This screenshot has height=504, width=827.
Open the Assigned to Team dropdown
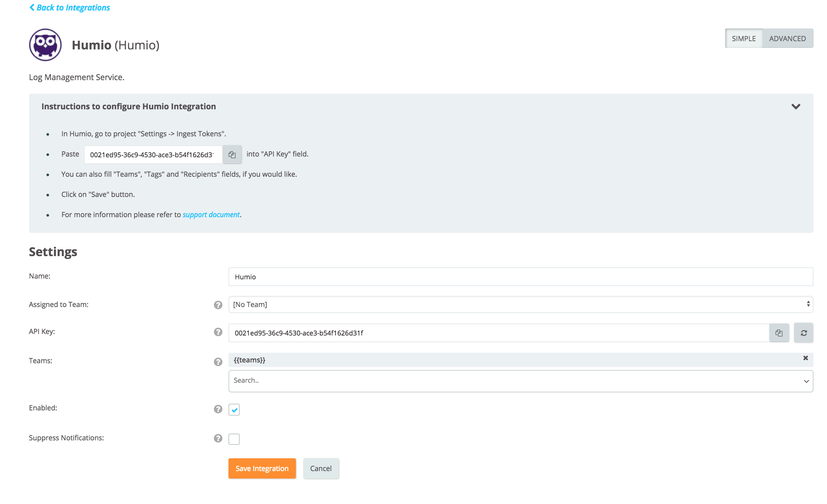[520, 304]
